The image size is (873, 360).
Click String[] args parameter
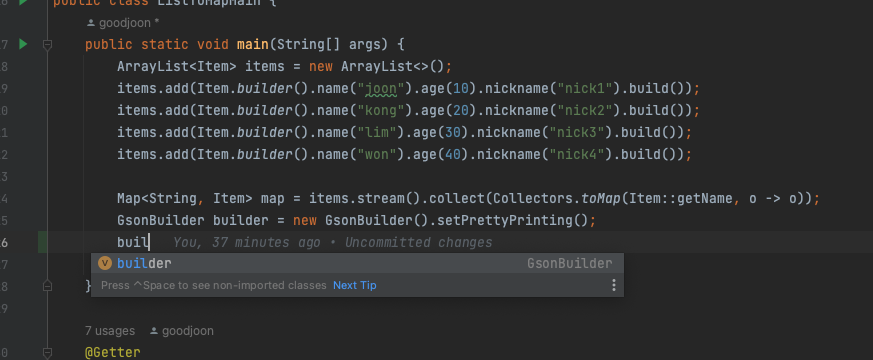pyautogui.click(x=332, y=44)
